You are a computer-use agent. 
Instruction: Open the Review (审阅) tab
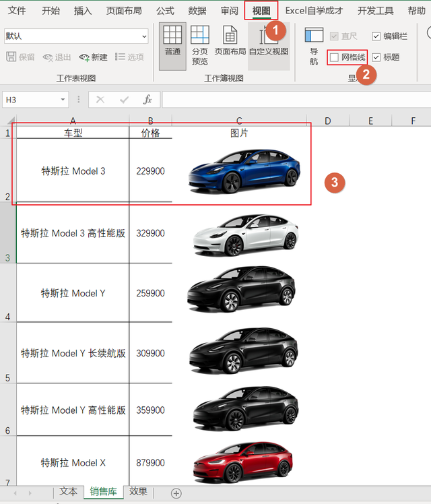pos(230,11)
